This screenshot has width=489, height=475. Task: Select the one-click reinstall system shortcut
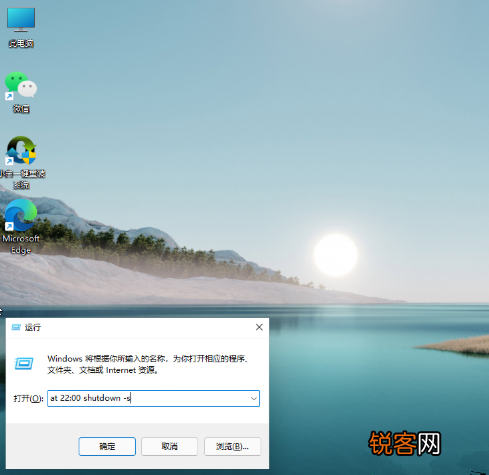22,163
